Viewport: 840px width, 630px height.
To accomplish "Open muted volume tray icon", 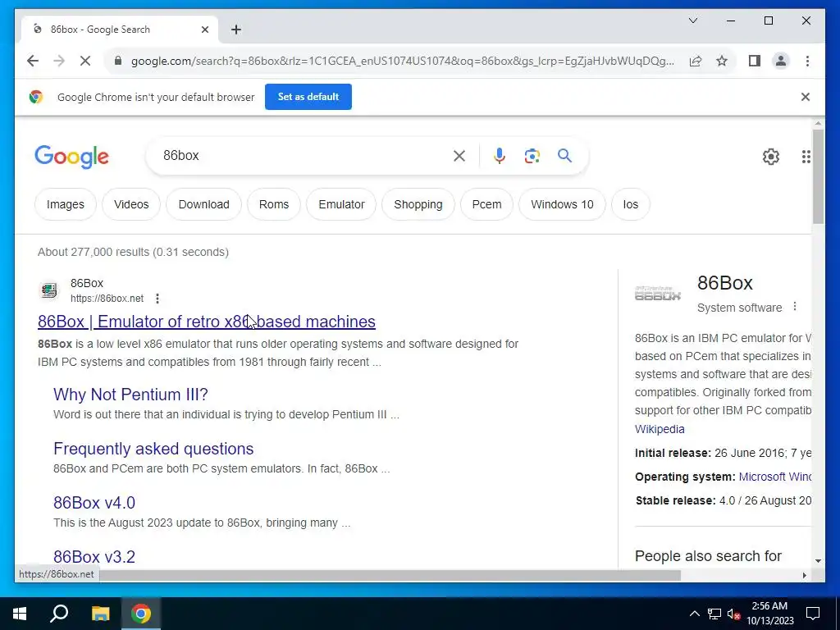I will click(733, 614).
